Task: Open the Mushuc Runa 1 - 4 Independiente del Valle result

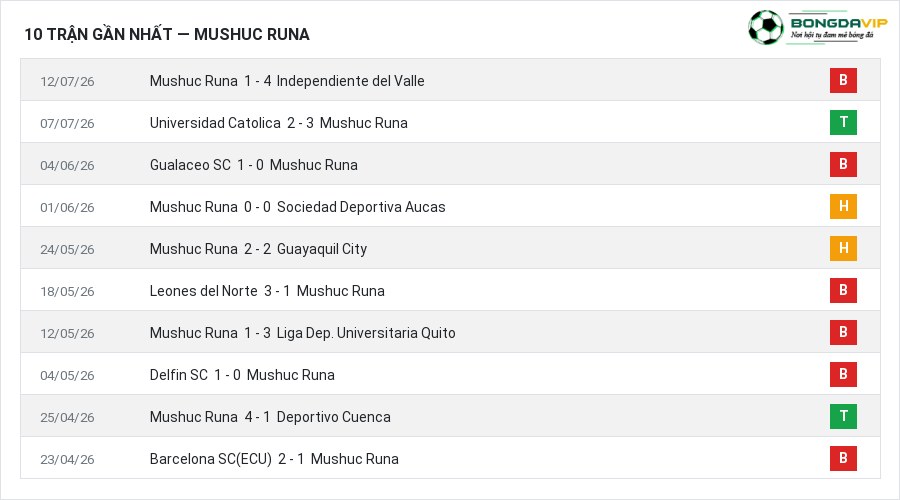Action: click(287, 81)
